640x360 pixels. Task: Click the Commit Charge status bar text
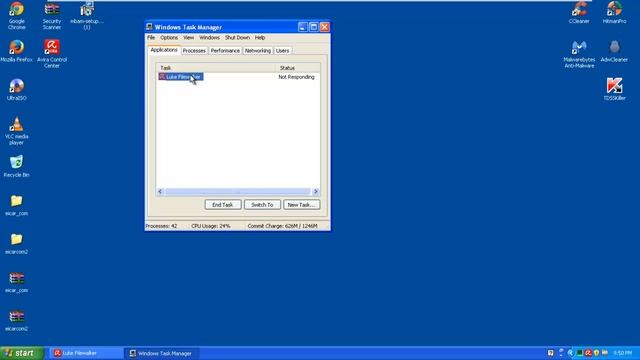(x=282, y=226)
